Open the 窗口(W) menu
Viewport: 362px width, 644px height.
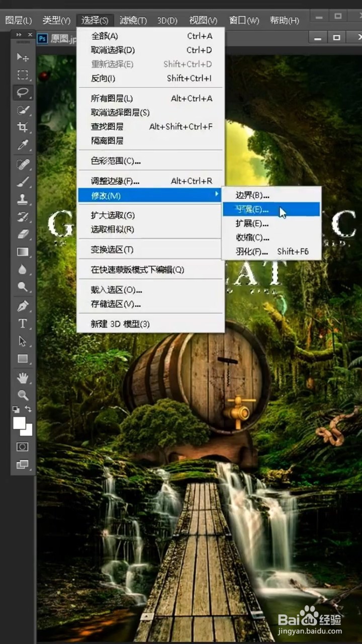point(244,21)
